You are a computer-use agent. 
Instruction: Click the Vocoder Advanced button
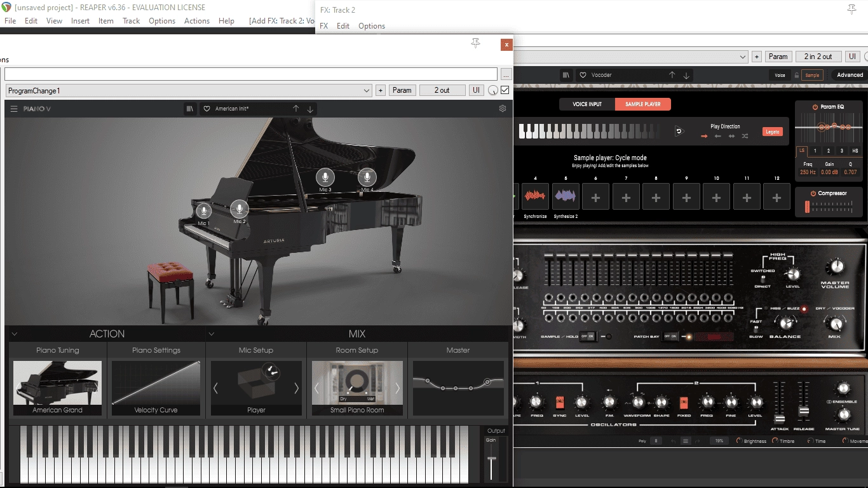[x=850, y=75]
